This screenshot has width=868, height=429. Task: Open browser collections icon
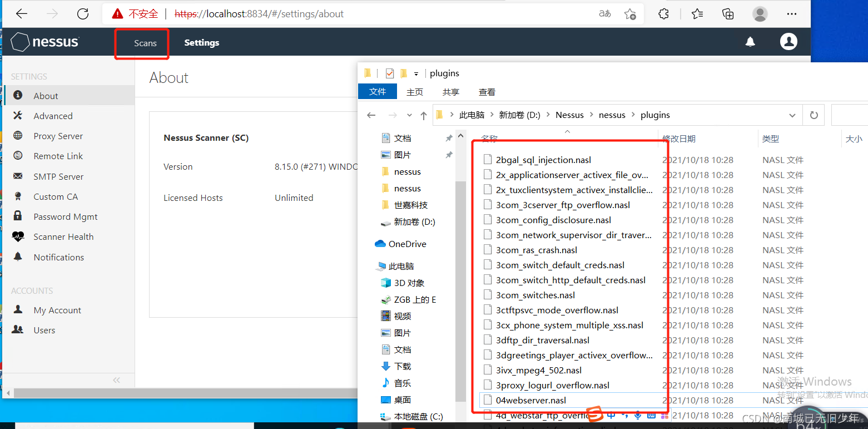(x=728, y=14)
